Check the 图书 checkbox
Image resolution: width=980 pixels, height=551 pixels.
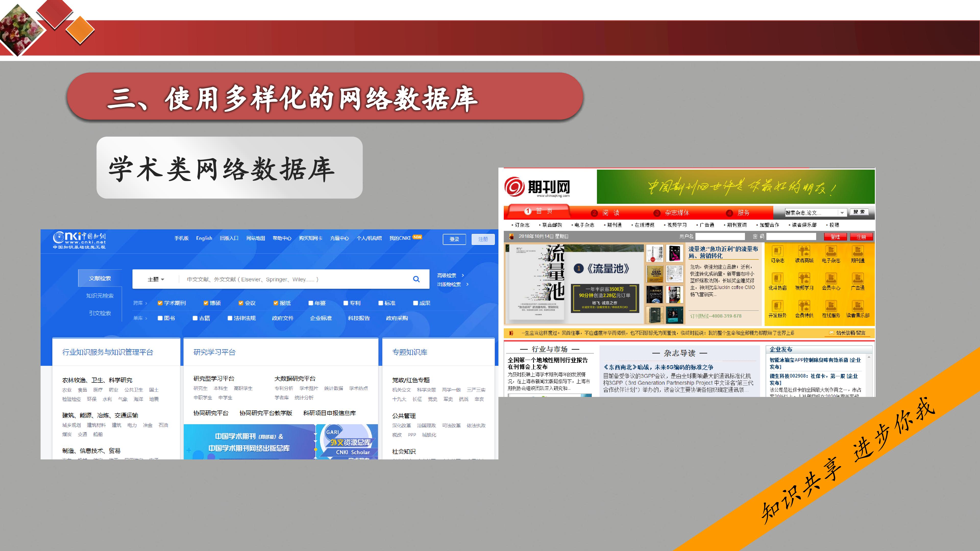(160, 318)
